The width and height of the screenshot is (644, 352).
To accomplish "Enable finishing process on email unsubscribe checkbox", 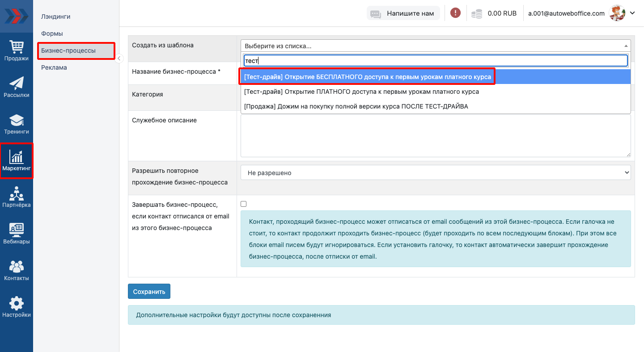I will tap(244, 204).
